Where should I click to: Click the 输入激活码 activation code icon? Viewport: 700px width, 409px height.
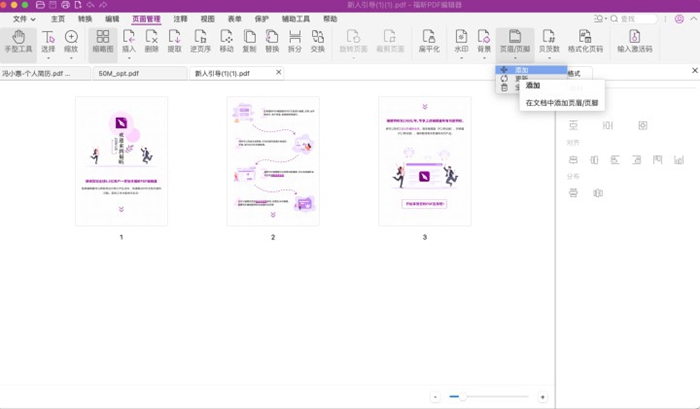point(636,41)
